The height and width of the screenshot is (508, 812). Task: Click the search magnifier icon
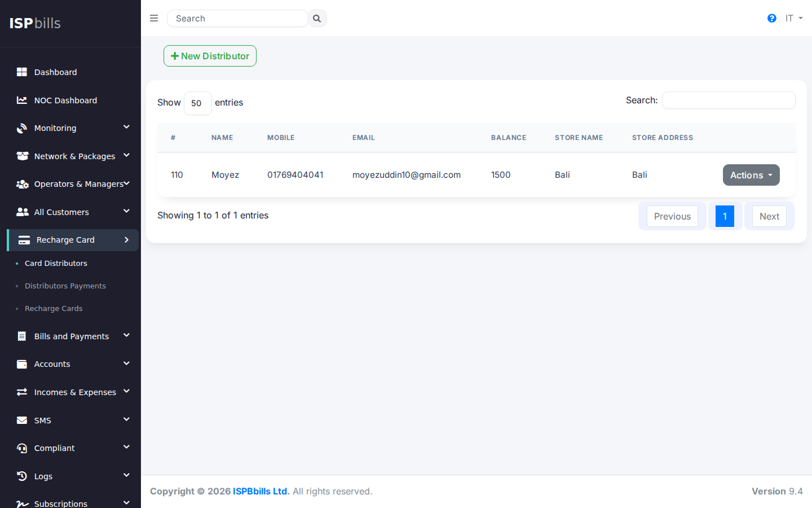pos(317,19)
